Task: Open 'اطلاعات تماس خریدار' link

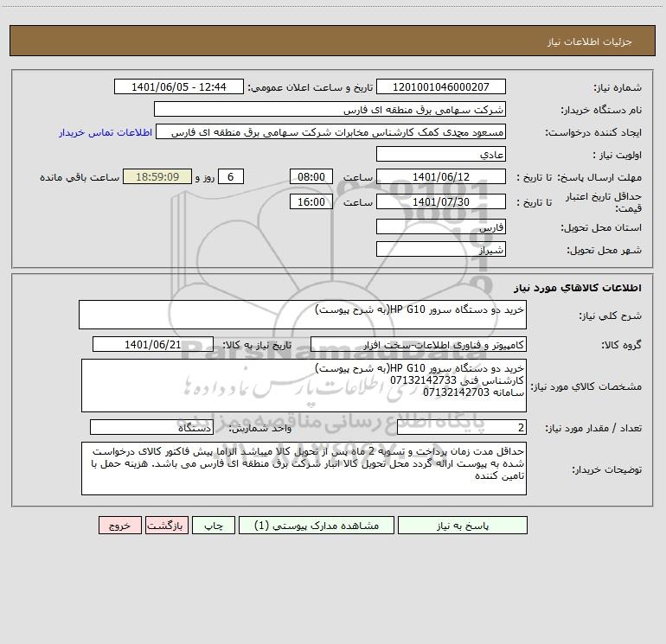Action: 106,132
